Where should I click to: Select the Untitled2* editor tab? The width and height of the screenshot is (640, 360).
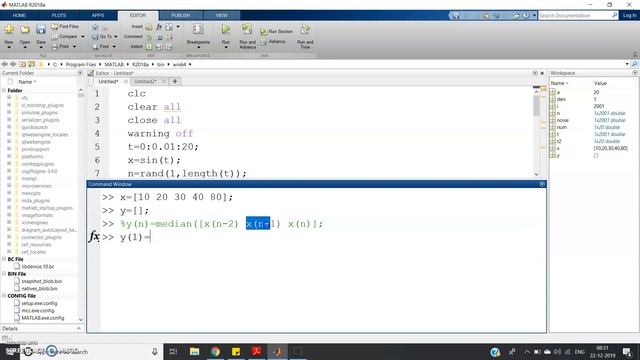click(145, 82)
